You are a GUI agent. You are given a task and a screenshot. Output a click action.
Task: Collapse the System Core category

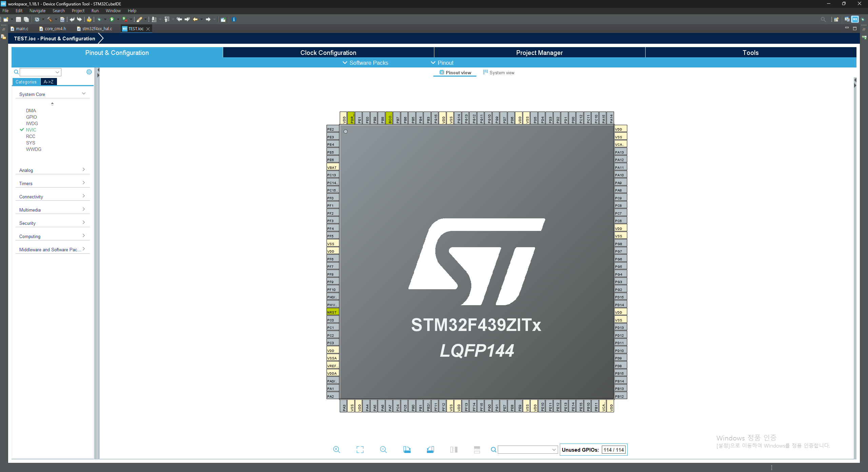tap(84, 94)
